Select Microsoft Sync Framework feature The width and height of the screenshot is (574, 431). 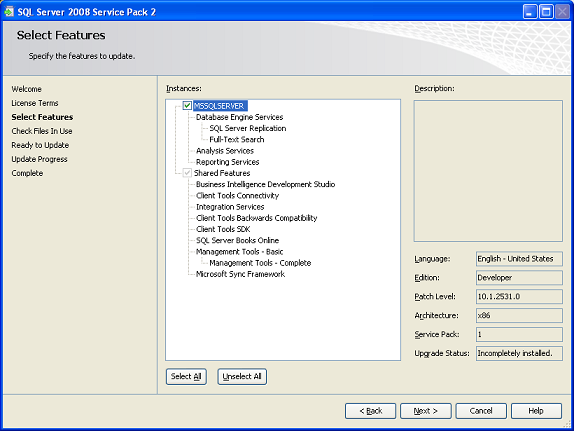tap(240, 274)
